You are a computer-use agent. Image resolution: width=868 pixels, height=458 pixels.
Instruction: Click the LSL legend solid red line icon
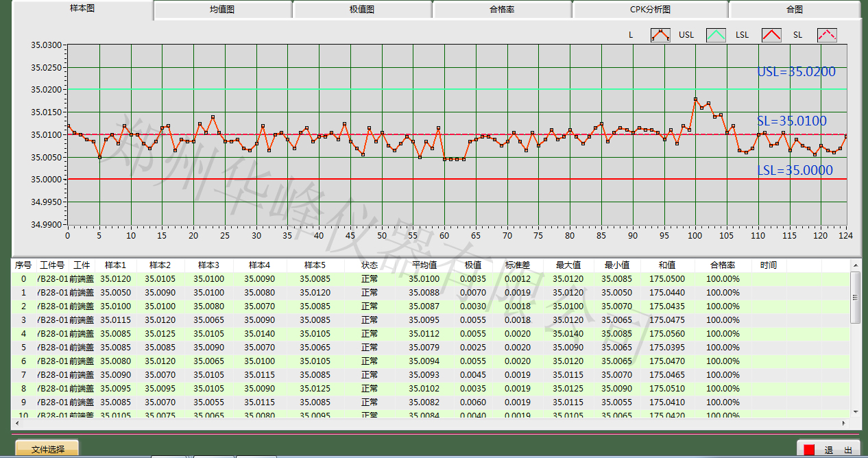[772, 35]
